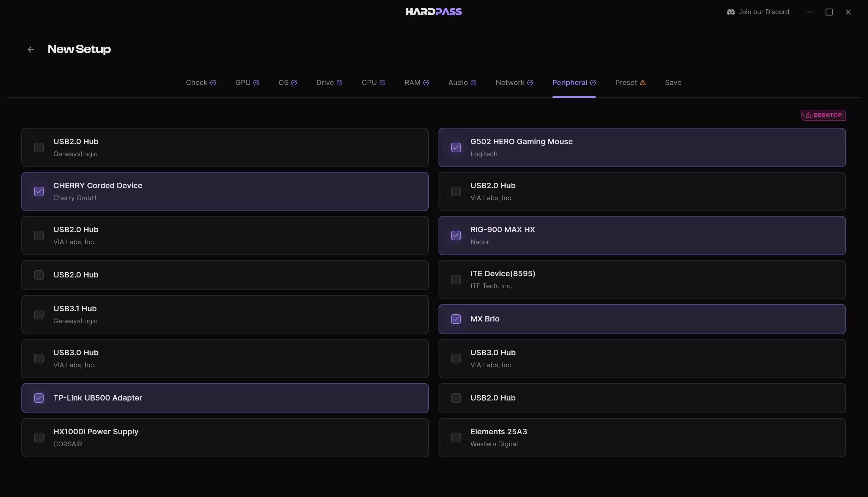Screen dimensions: 868x497
Task: Select the Peripheral tab
Action: point(574,83)
